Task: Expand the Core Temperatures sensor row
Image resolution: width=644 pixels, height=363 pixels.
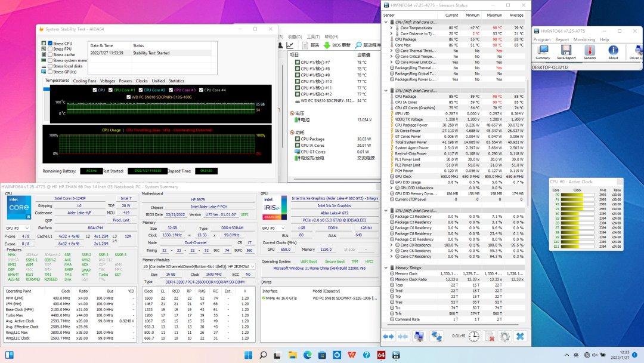Action: [x=391, y=28]
